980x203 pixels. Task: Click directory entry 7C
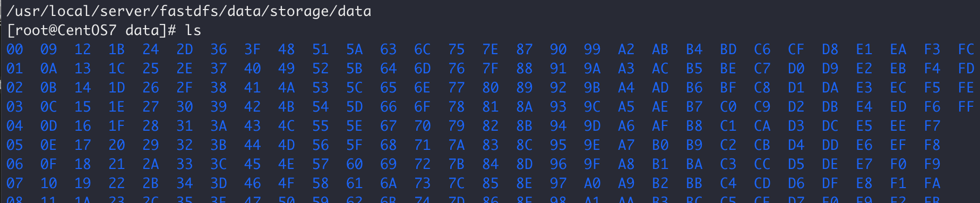[457, 183]
